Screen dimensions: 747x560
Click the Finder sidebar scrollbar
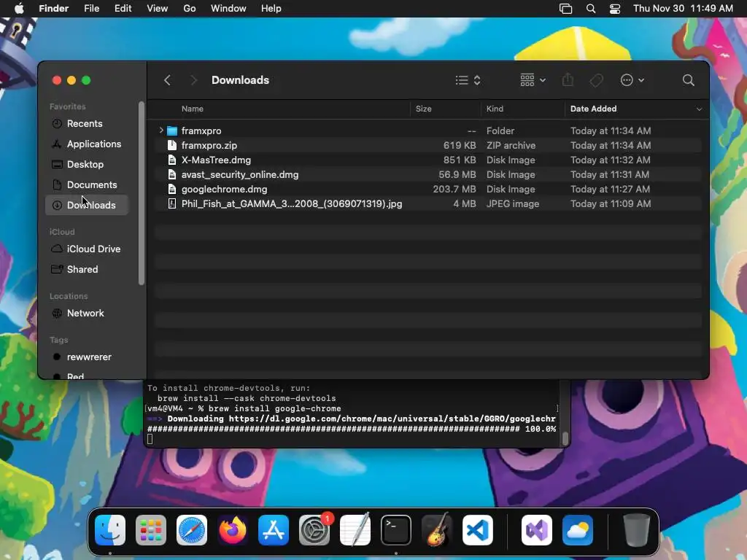click(x=141, y=192)
